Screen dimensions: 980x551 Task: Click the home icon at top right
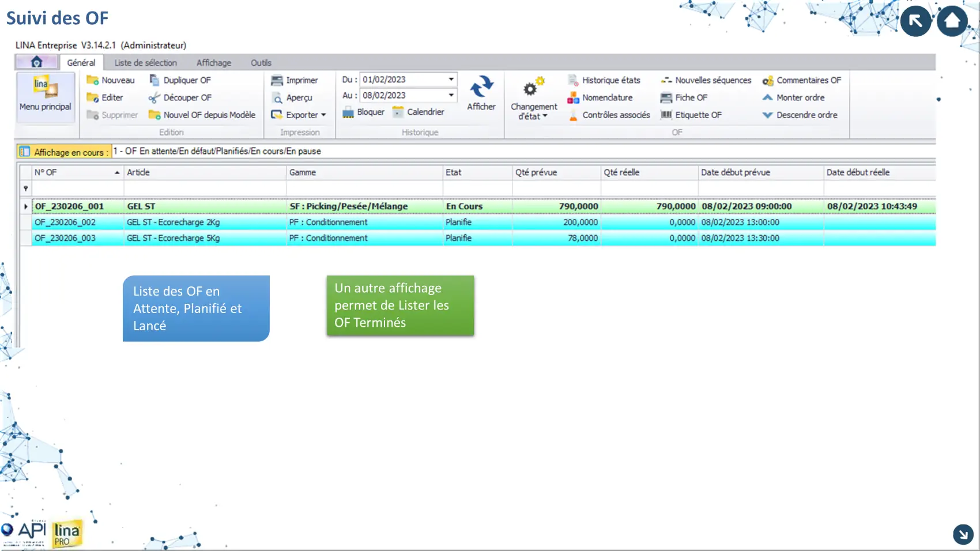tap(952, 21)
